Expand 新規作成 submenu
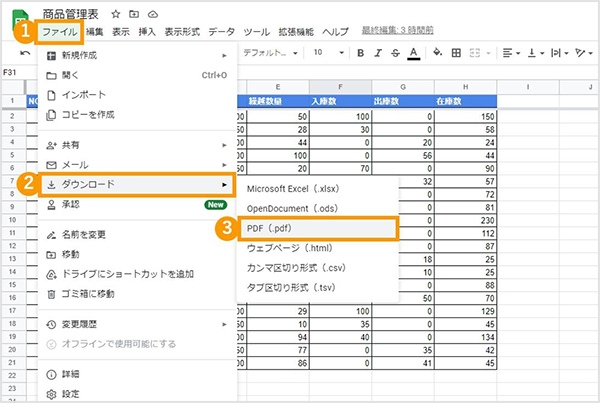Image resolution: width=600 pixels, height=403 pixels. pos(137,55)
